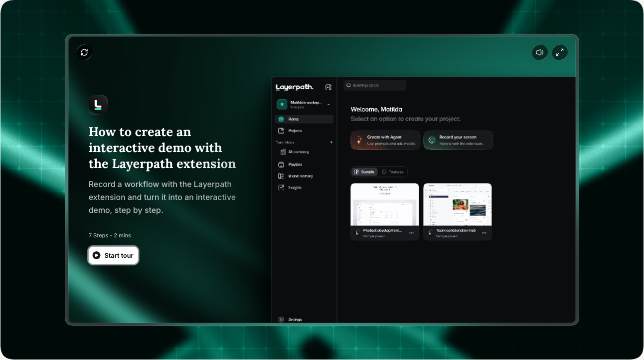Switch to the Sample tab
The image size is (644, 360).
tap(364, 172)
